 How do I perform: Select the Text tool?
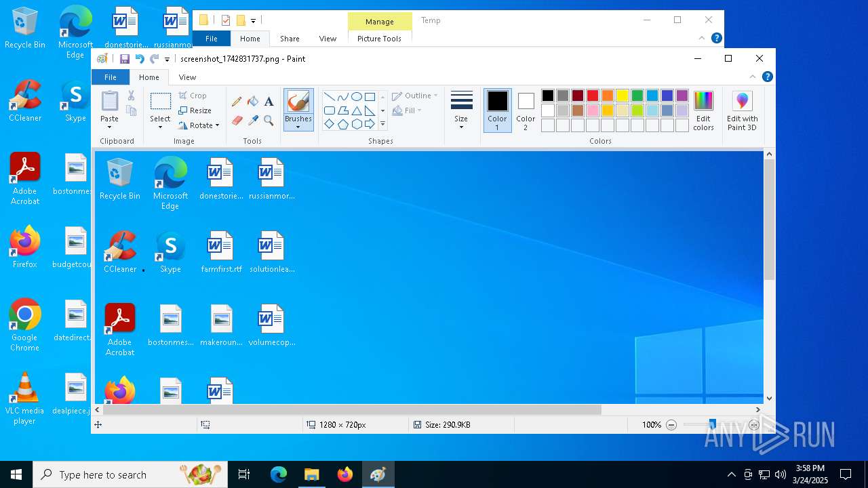click(x=269, y=102)
